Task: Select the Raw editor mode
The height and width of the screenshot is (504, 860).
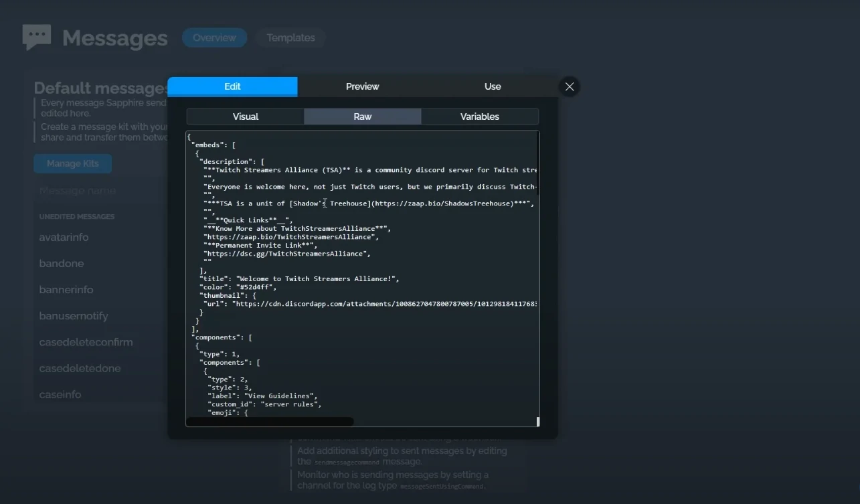Action: (363, 116)
